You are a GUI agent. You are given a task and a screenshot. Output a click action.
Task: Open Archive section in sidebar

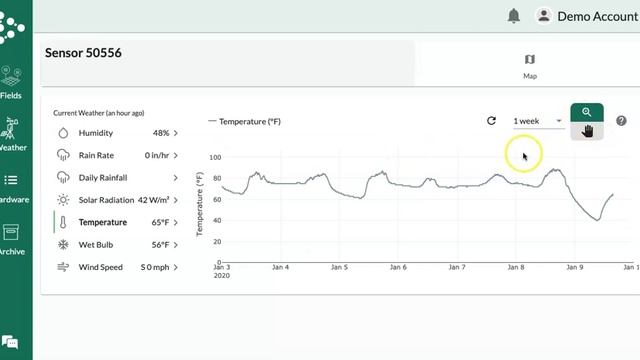tap(11, 240)
